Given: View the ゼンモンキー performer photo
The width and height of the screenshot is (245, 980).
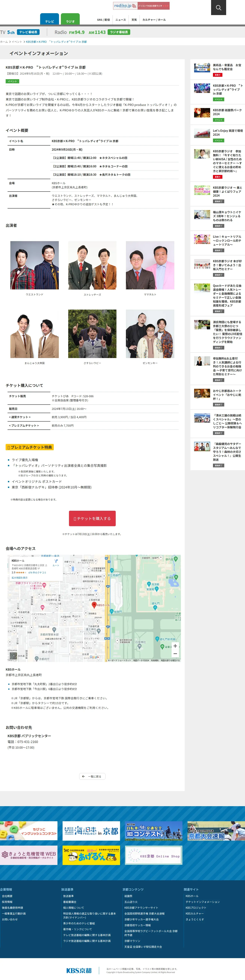Looking at the screenshot, I should [x=150, y=334].
